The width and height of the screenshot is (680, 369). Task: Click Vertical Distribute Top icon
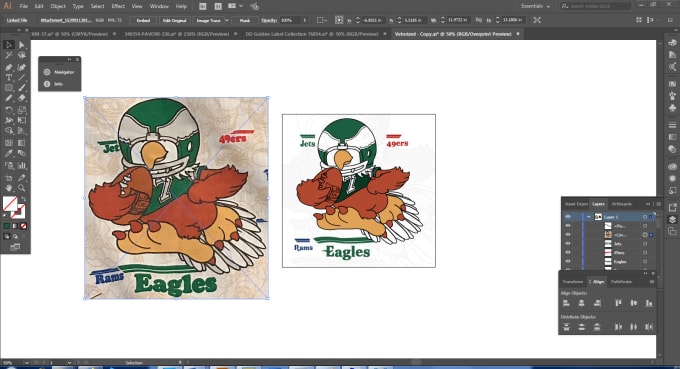tap(566, 327)
